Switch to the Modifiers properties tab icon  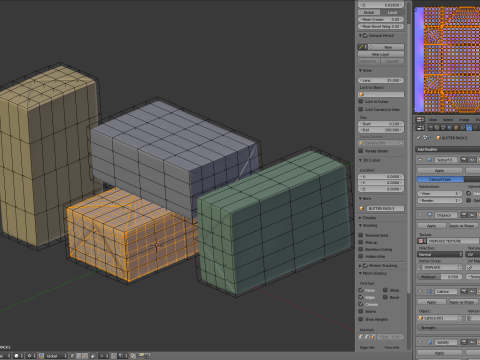(x=469, y=128)
